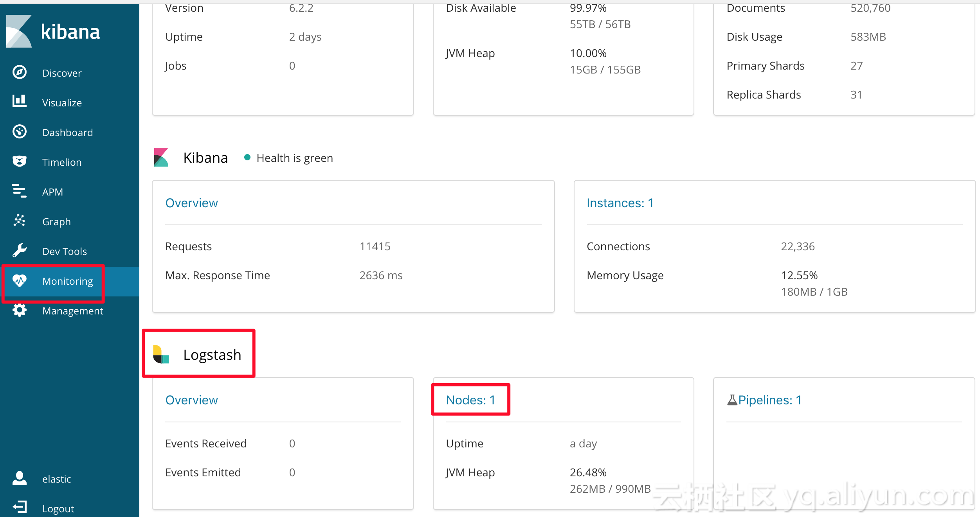Open the Logstash Pipelines: 1 link
This screenshot has height=517, width=980.
(770, 400)
